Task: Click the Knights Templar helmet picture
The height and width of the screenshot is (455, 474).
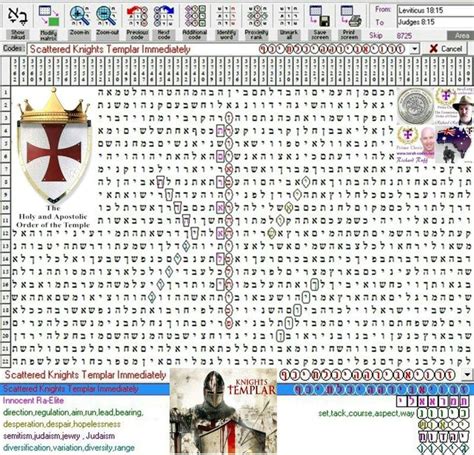Action: (x=223, y=411)
